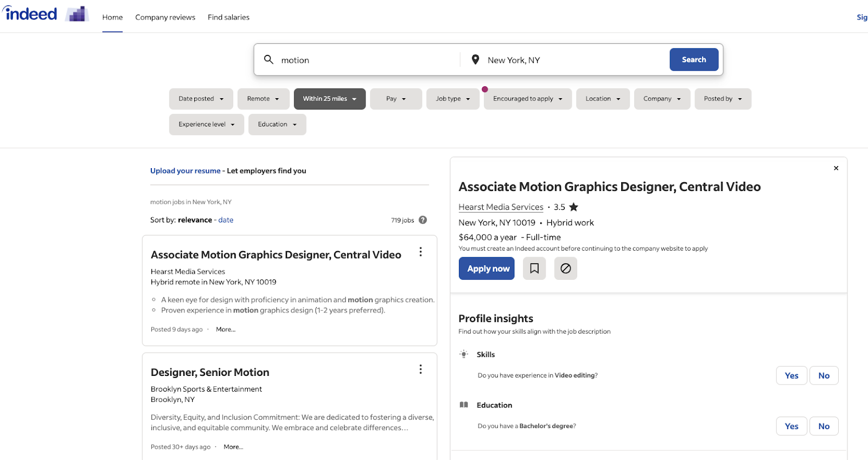
Task: Open the Experience level filter
Action: pos(207,124)
